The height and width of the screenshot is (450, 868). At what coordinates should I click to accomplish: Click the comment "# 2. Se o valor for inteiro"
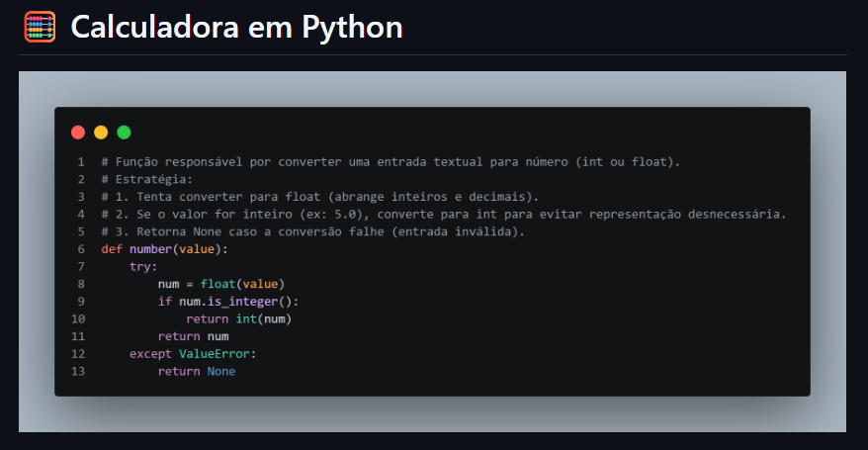[x=444, y=215]
